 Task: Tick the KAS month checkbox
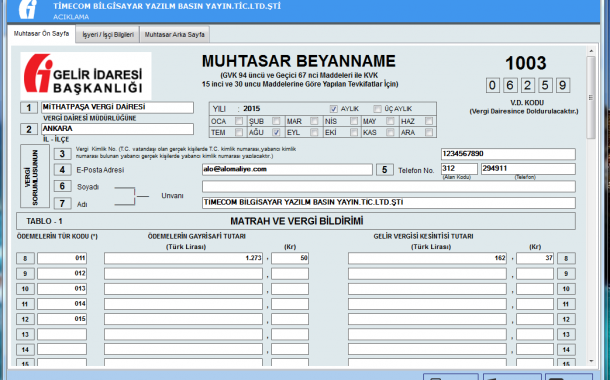tap(390, 133)
